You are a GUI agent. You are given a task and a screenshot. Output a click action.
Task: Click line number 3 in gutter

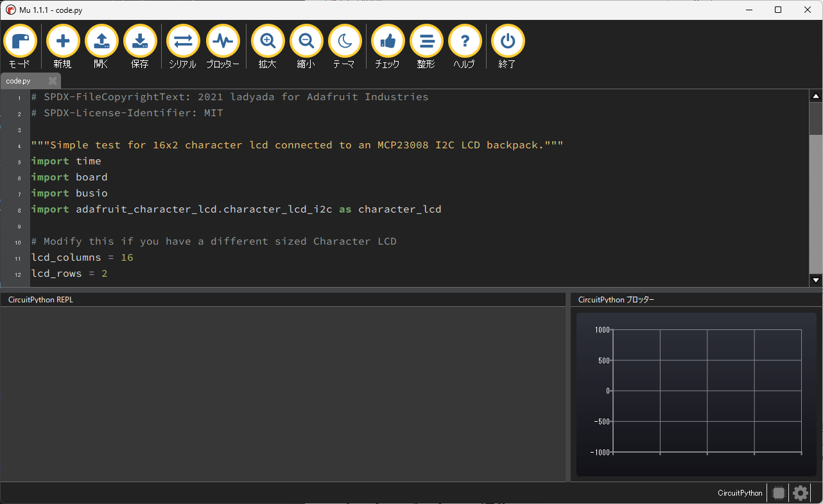(x=19, y=130)
